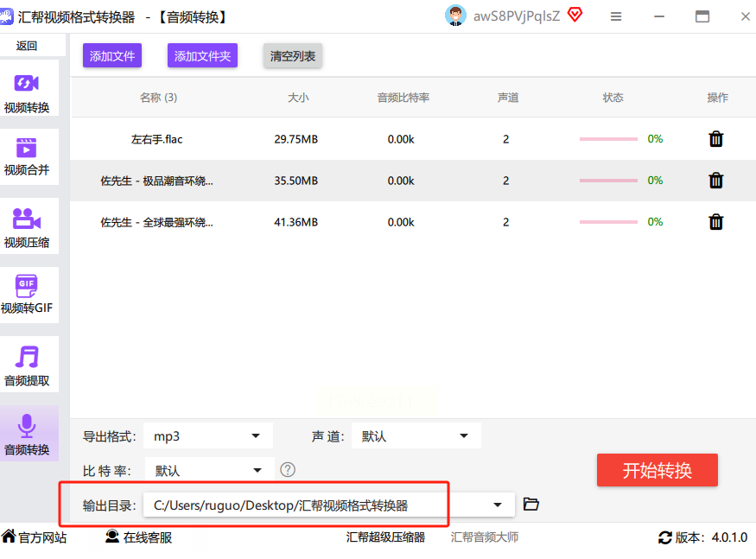Click the user avatar icon

455,16
